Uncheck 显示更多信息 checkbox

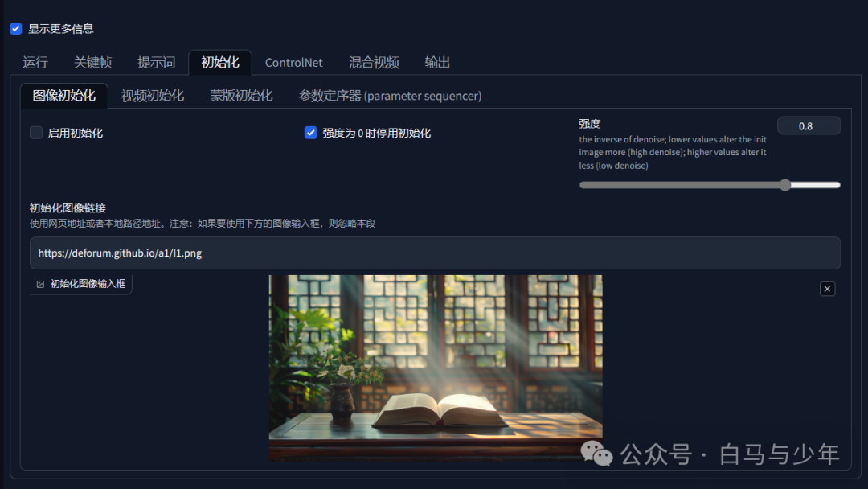[x=16, y=28]
